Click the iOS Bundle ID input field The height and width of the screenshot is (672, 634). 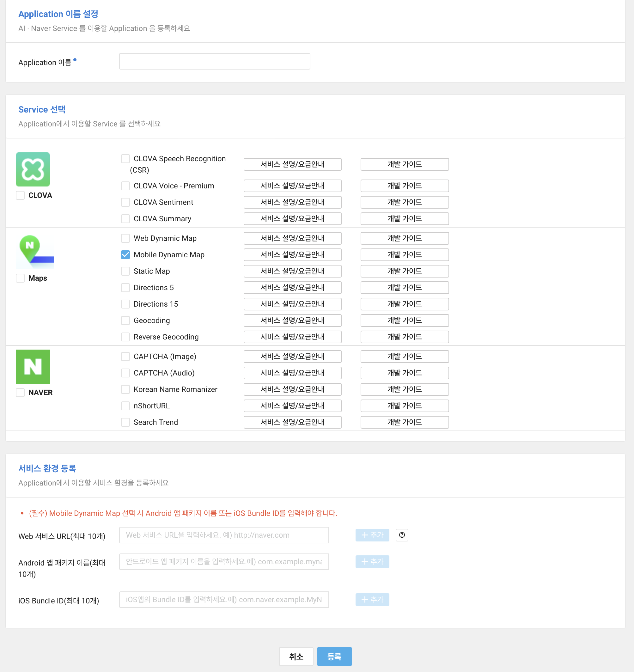click(x=224, y=599)
